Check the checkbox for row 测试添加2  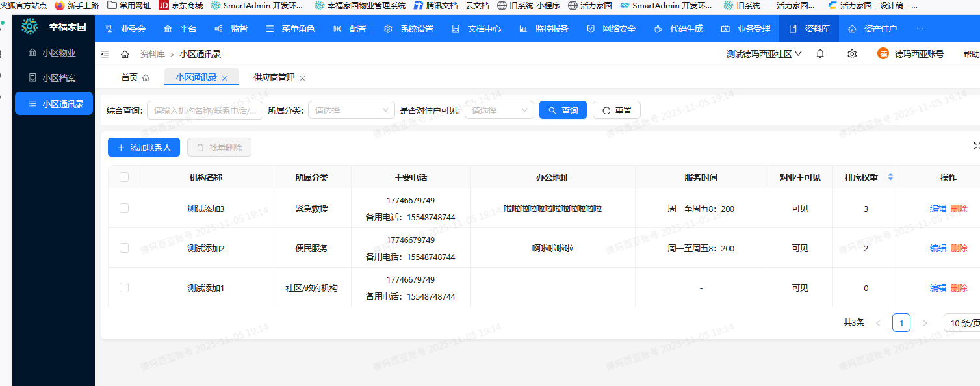click(x=123, y=248)
